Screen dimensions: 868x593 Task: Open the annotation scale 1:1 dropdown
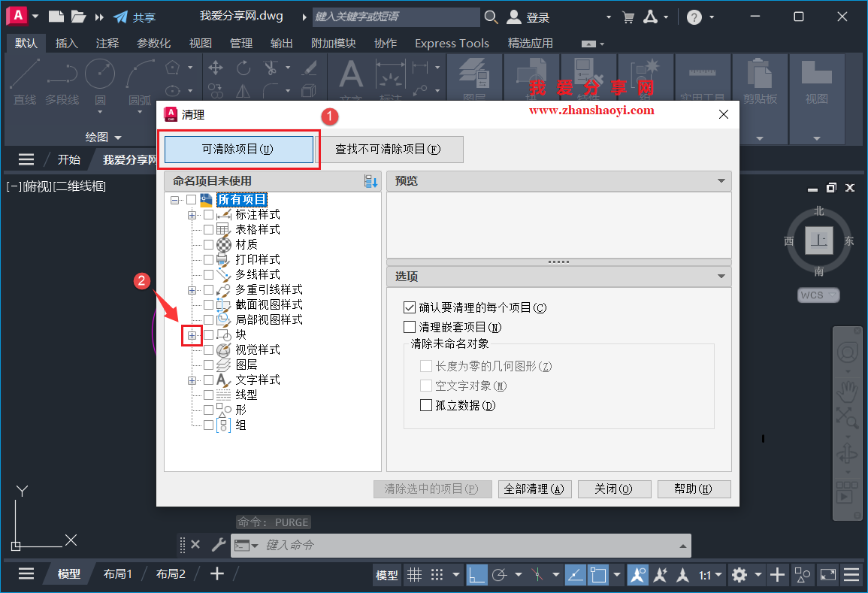click(x=710, y=575)
